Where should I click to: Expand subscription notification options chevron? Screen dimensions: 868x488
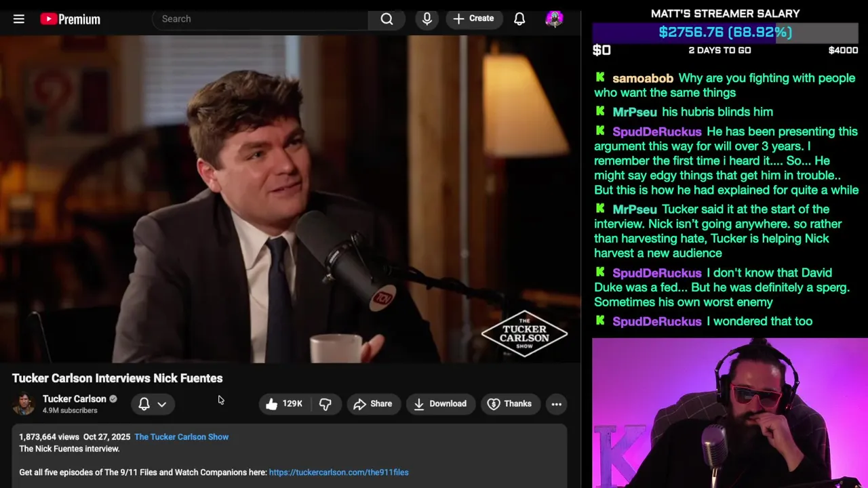tap(162, 404)
